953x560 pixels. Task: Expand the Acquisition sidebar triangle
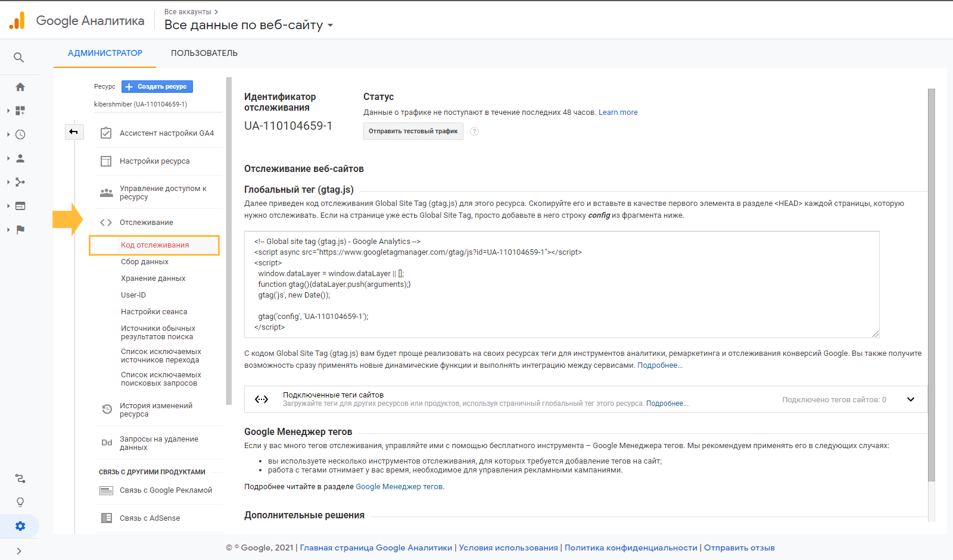(8, 182)
